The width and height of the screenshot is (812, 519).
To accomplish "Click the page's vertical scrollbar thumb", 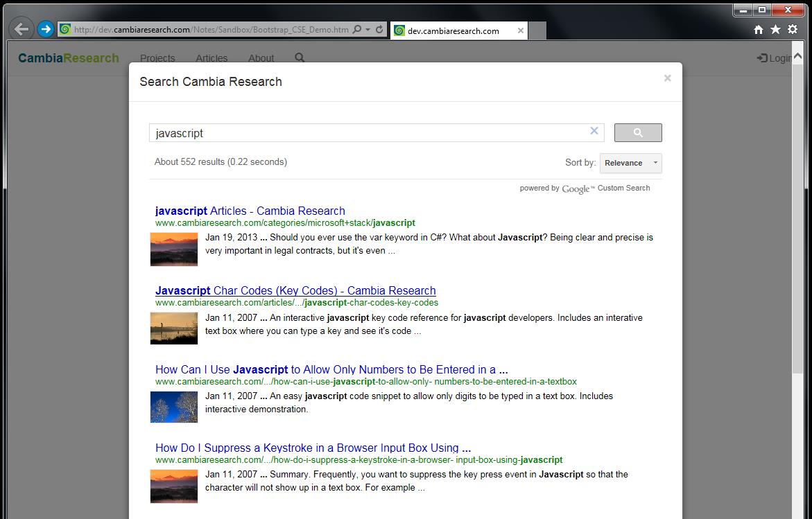I will pos(797,218).
